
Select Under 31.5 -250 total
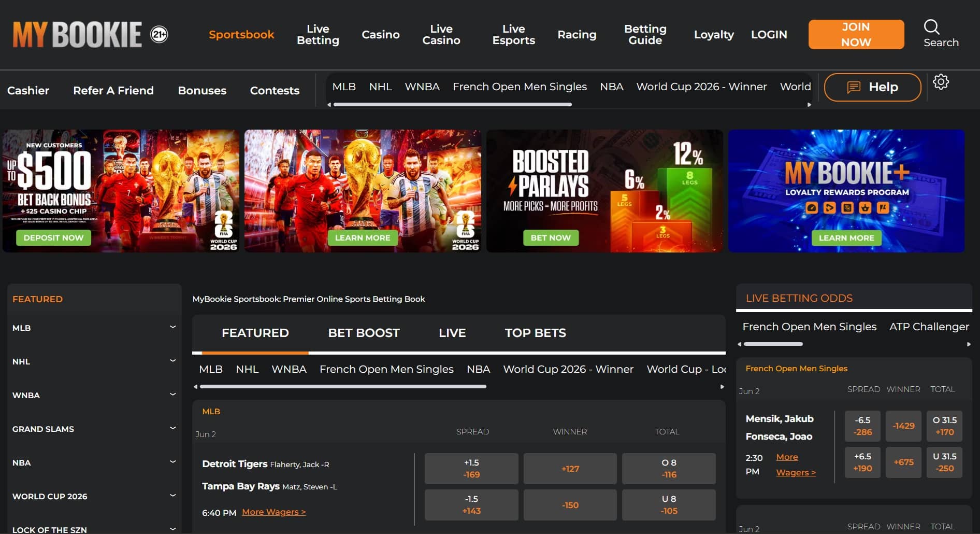(x=944, y=462)
